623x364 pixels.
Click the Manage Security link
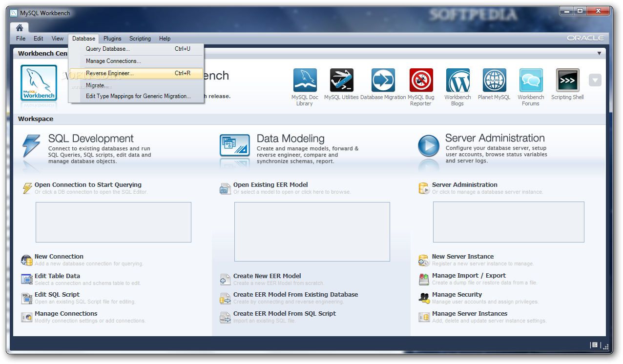tap(457, 295)
